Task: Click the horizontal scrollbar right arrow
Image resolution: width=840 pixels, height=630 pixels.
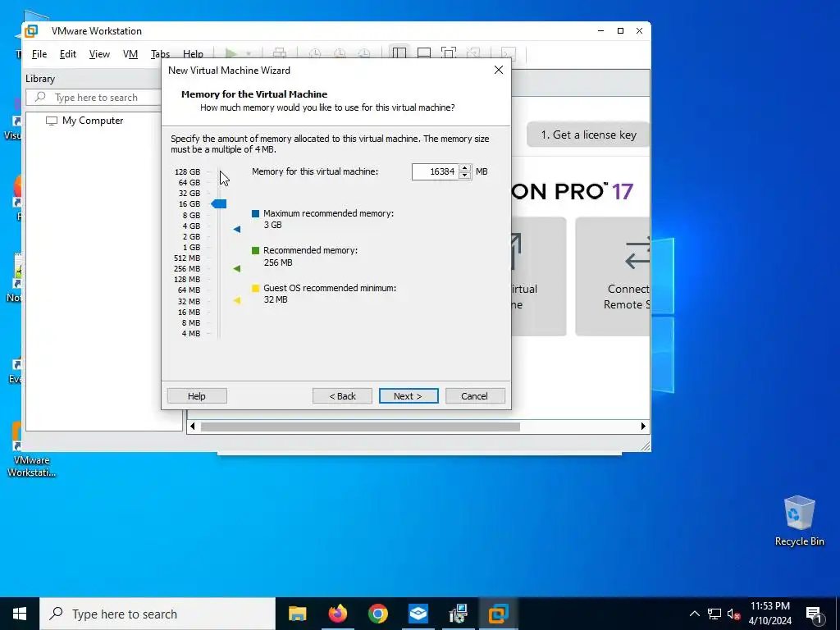Action: pos(643,427)
